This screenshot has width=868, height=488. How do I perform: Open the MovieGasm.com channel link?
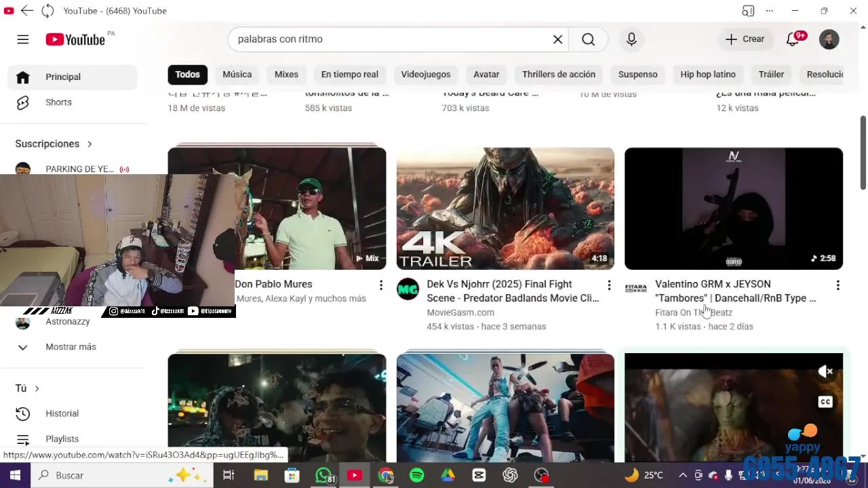[x=460, y=312]
